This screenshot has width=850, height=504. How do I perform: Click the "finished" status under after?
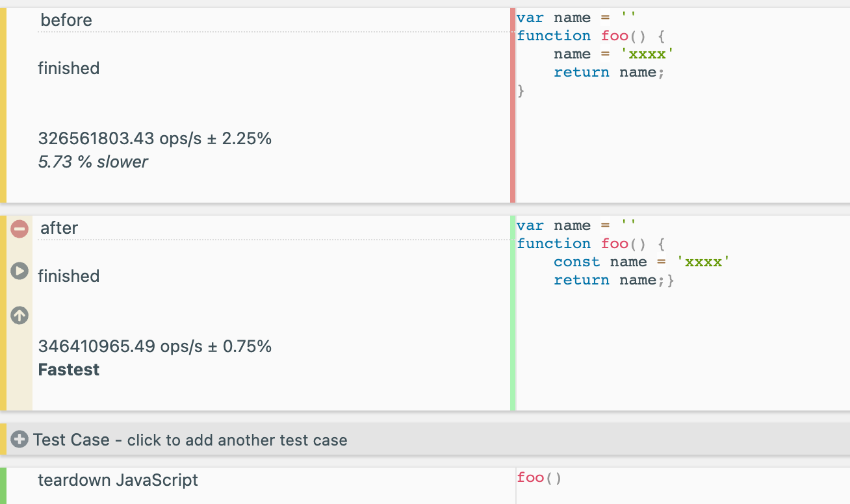pos(69,276)
